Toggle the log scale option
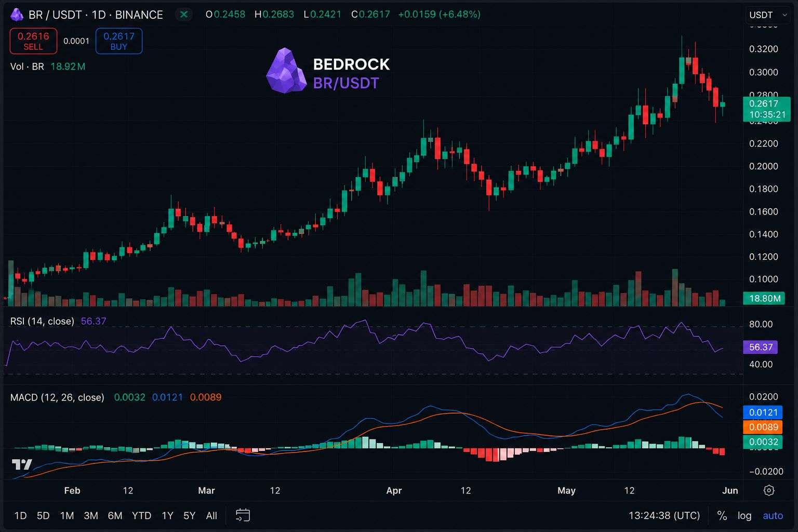 tap(744, 515)
